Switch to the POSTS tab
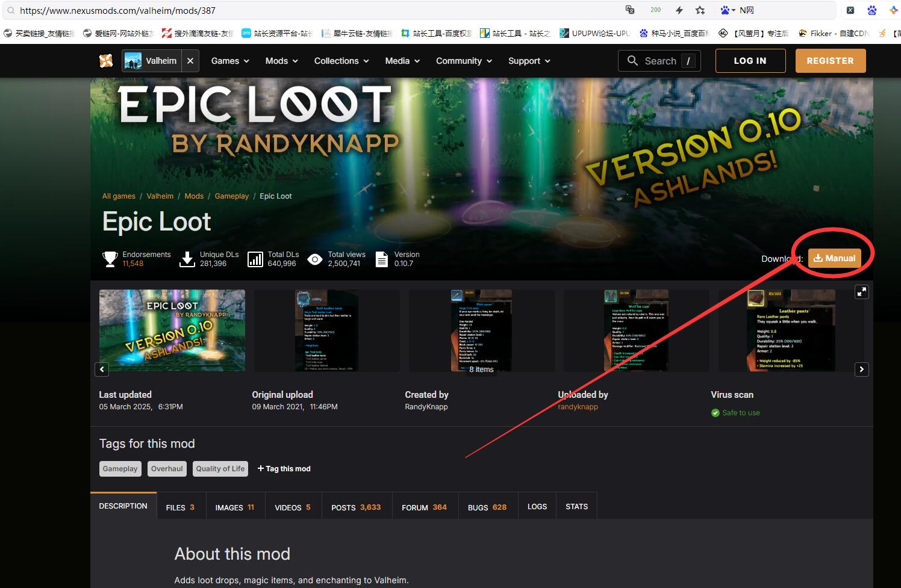Viewport: 901px width, 588px height. pos(356,507)
